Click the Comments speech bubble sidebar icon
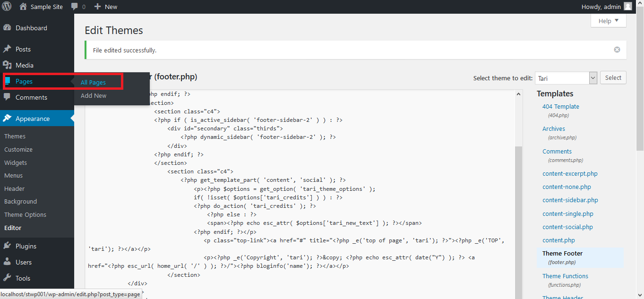644x299 pixels. [x=7, y=97]
